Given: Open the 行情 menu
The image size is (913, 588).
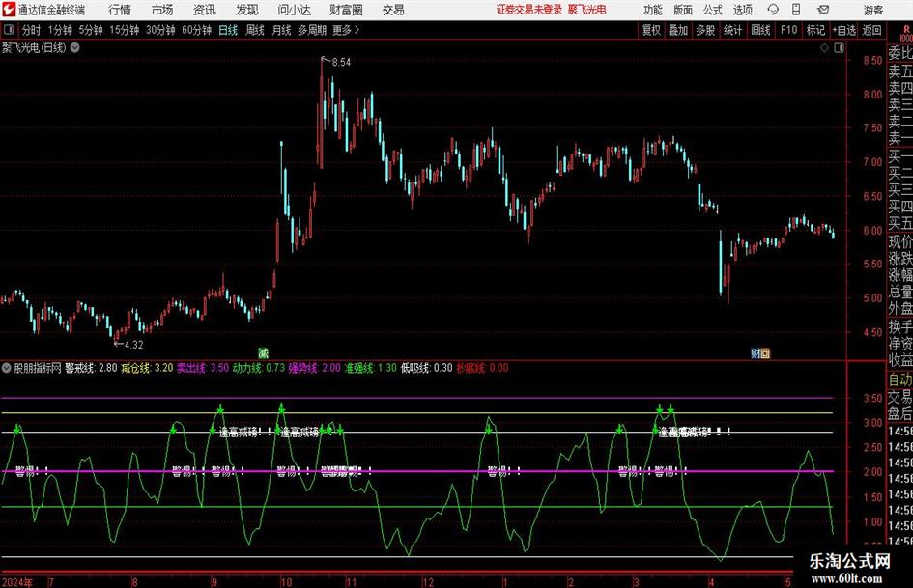Looking at the screenshot, I should point(120,10).
